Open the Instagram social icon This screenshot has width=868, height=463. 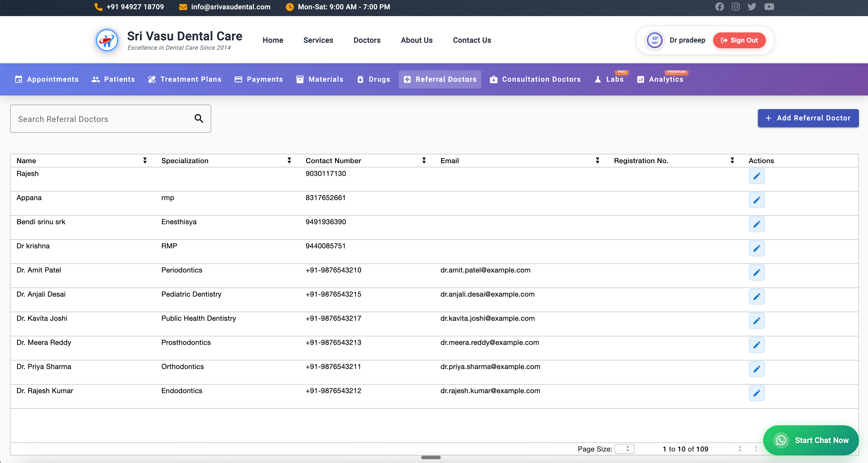[x=735, y=7]
